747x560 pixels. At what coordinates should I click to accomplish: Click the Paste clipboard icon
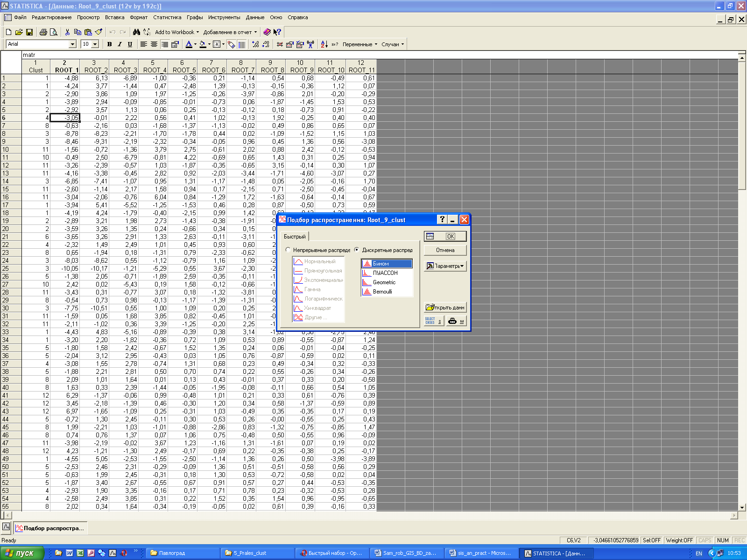click(88, 32)
